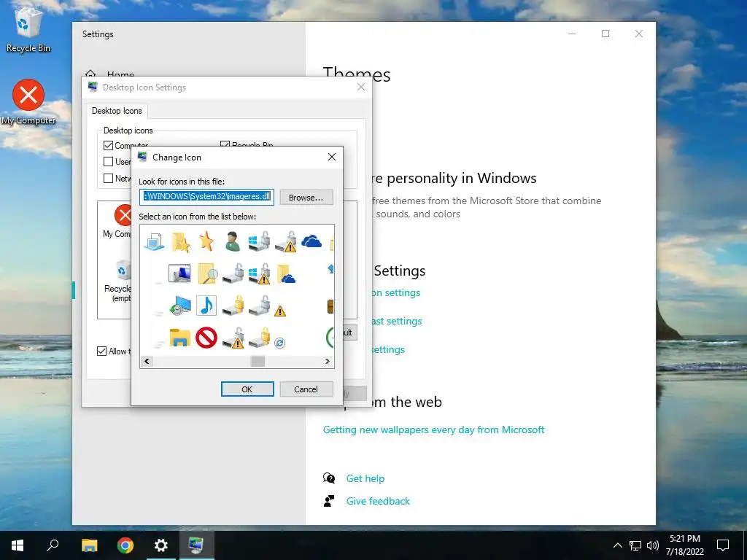Click right arrow of icon list scrollbar
The height and width of the screenshot is (560, 747).
pyautogui.click(x=328, y=362)
